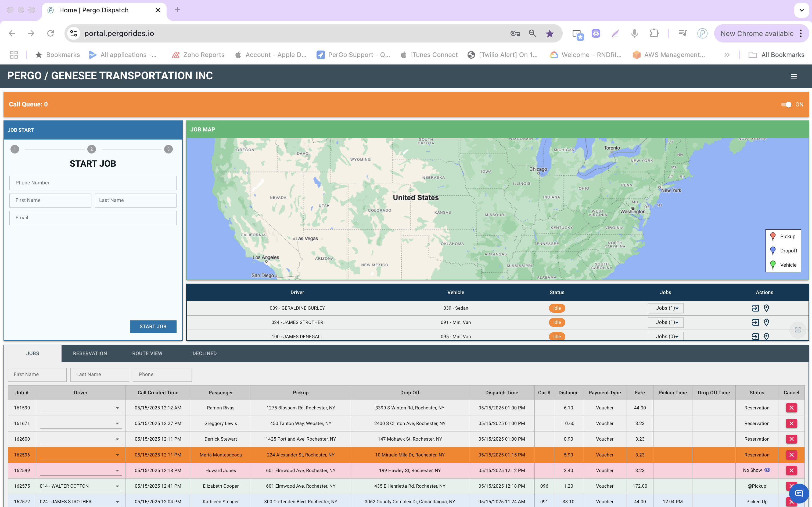
Task: Click the Phone Number input field
Action: click(93, 183)
